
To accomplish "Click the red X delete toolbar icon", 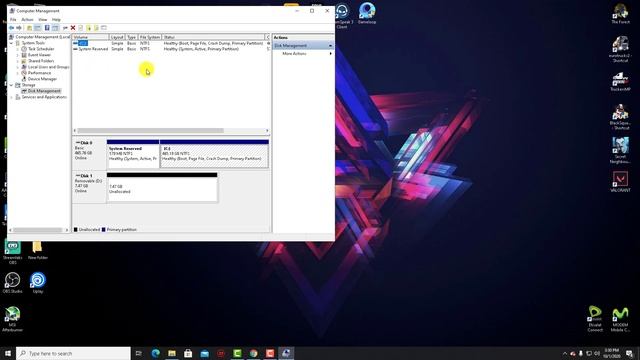I will point(73,28).
